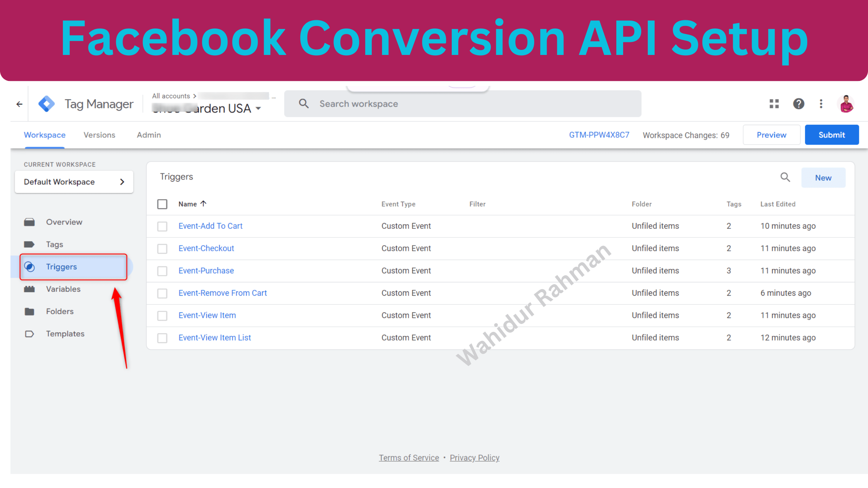This screenshot has width=868, height=488.
Task: Select Triggers label in the sidebar
Action: (x=61, y=267)
